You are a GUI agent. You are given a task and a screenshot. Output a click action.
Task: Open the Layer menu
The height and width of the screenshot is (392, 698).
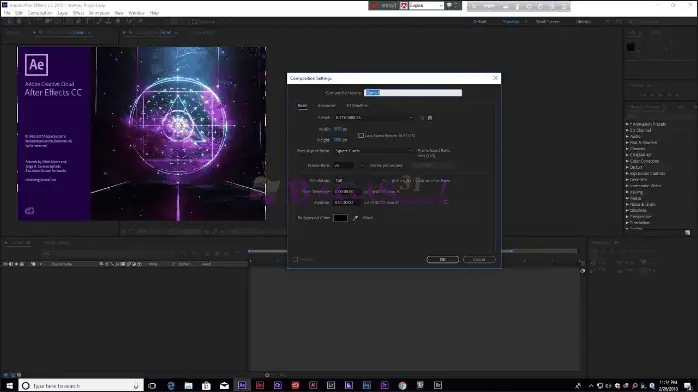tap(63, 13)
